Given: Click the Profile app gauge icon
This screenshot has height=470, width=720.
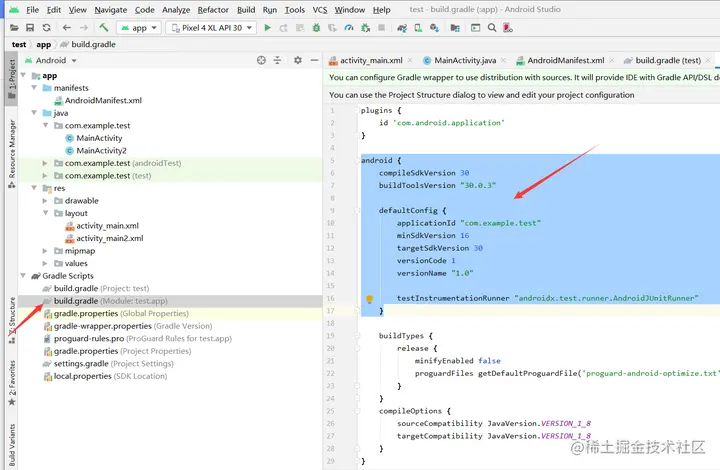Looking at the screenshot, I should click(x=349, y=28).
